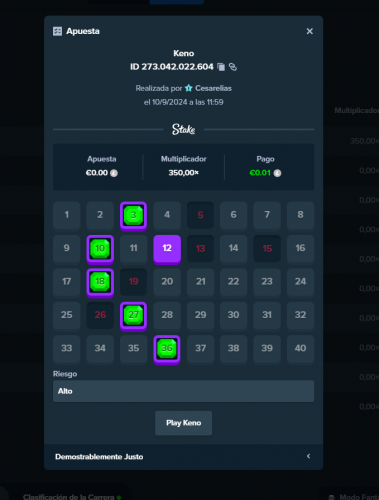Click the red number tile 26
The image size is (379, 500).
100,315
